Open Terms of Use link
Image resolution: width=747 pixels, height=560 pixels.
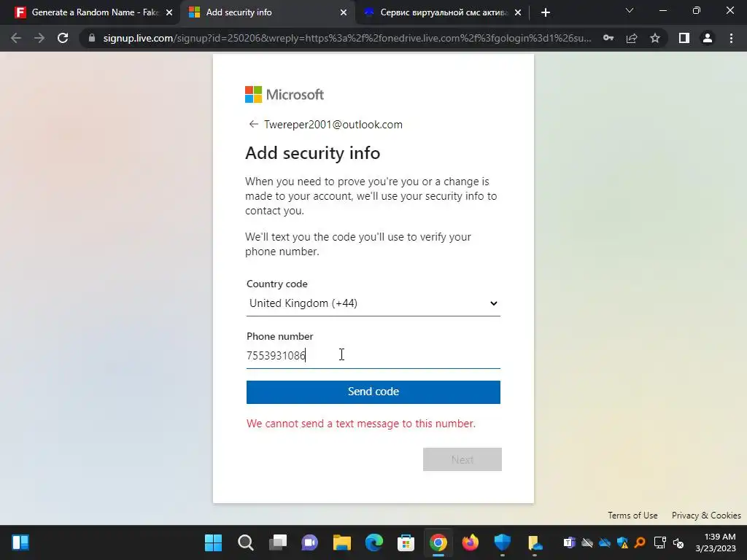[632, 516]
